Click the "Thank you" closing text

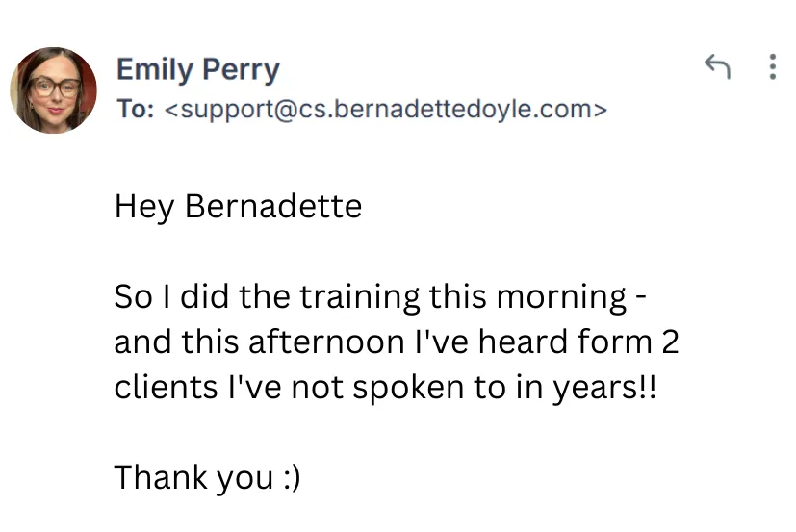(x=193, y=478)
